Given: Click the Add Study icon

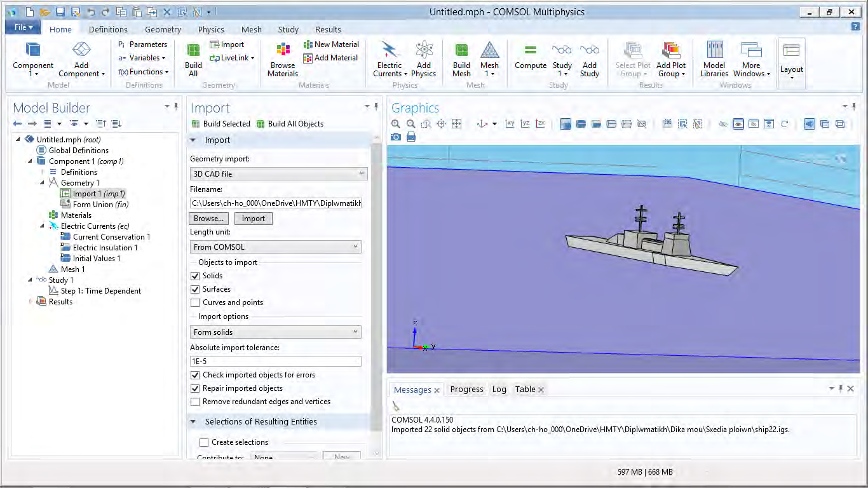Looking at the screenshot, I should pyautogui.click(x=589, y=50).
